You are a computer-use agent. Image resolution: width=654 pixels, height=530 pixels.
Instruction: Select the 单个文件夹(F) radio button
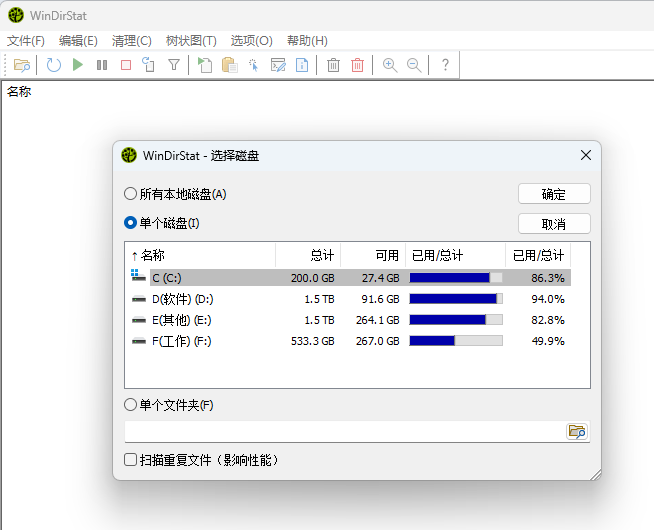point(130,404)
